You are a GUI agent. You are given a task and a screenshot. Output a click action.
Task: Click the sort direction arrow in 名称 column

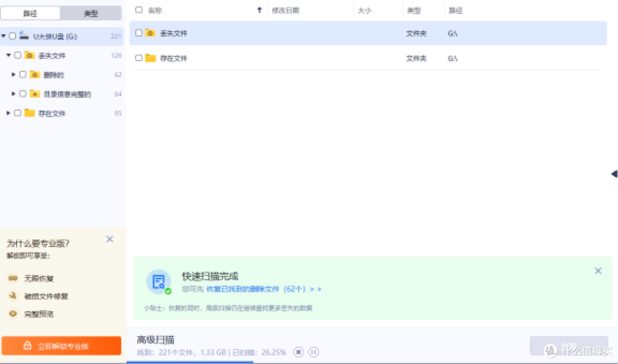[259, 10]
